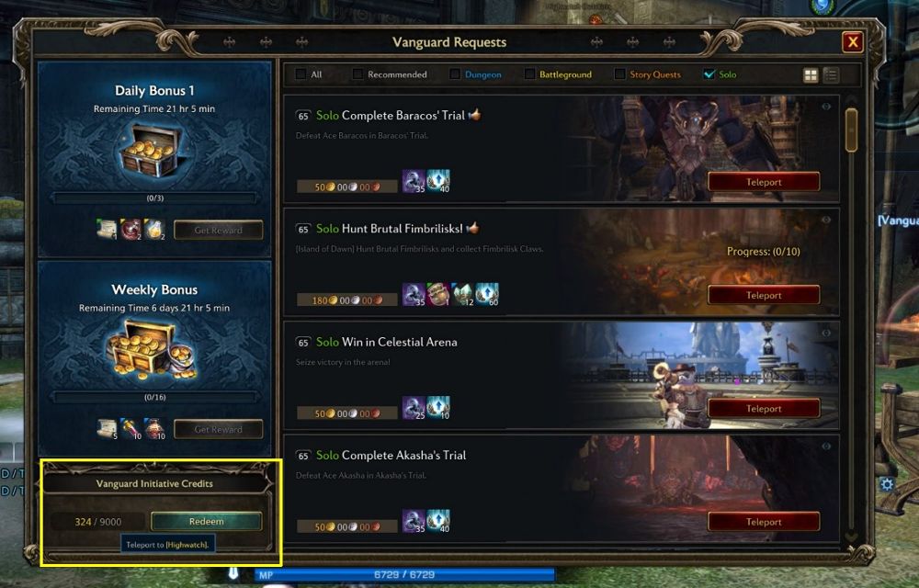Click the chest reward icon for Brutal Fimbrilisks
Viewport: 919px width, 588px height.
coord(437,295)
